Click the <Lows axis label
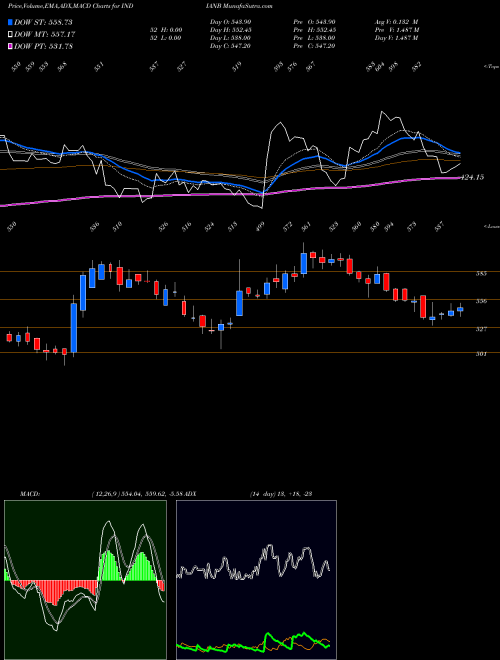 (x=492, y=227)
